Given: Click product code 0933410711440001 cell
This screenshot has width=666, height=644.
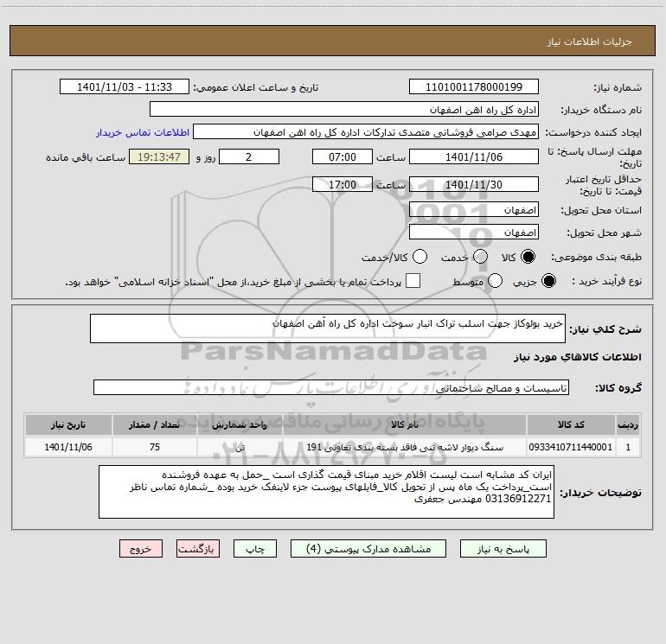Looking at the screenshot, I should tap(571, 447).
